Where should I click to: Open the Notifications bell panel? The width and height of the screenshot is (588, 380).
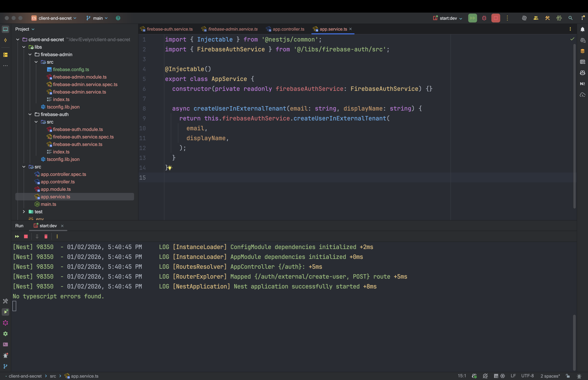(582, 29)
